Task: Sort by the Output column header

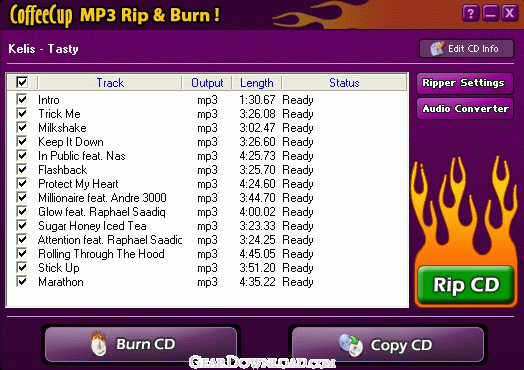Action: tap(207, 83)
